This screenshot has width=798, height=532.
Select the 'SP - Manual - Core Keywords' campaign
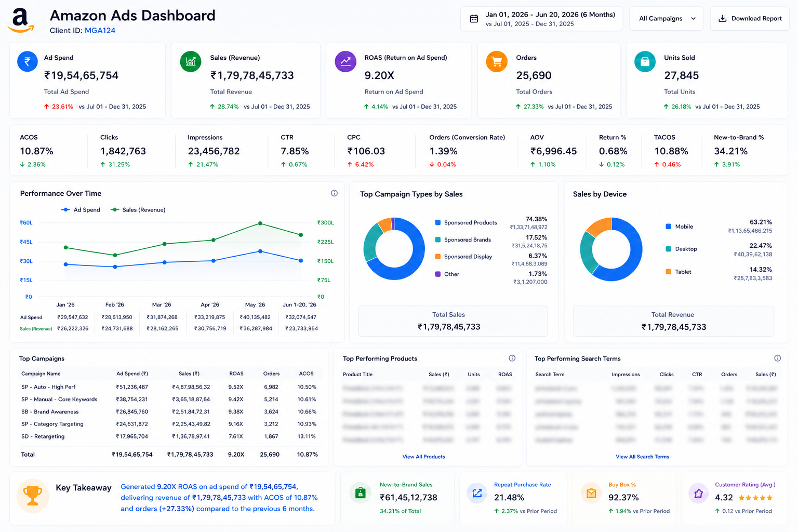coord(170,400)
